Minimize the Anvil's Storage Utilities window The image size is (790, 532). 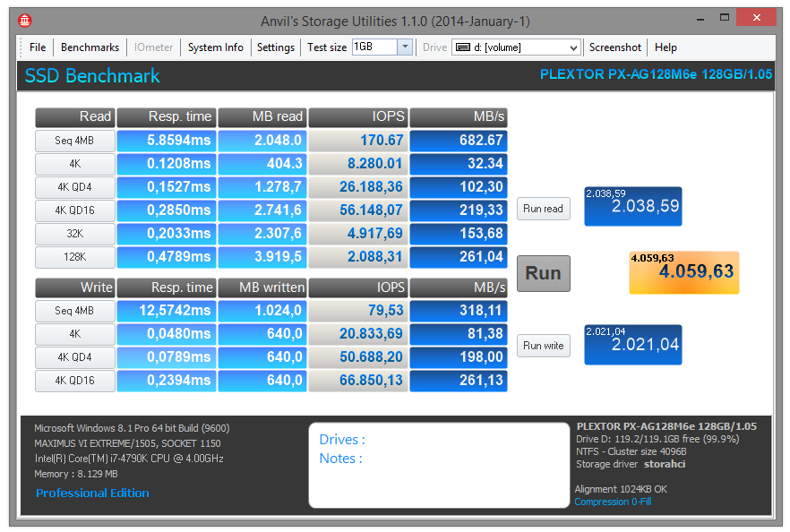700,19
